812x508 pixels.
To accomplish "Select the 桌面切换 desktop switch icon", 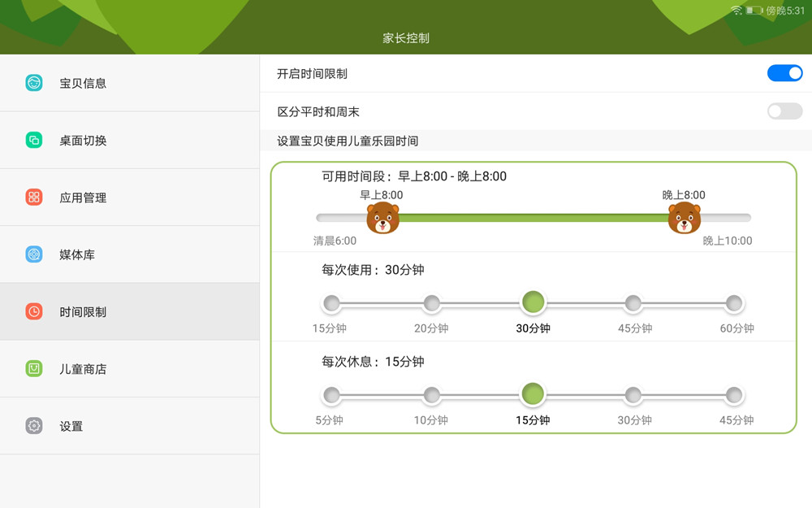I will pos(34,140).
